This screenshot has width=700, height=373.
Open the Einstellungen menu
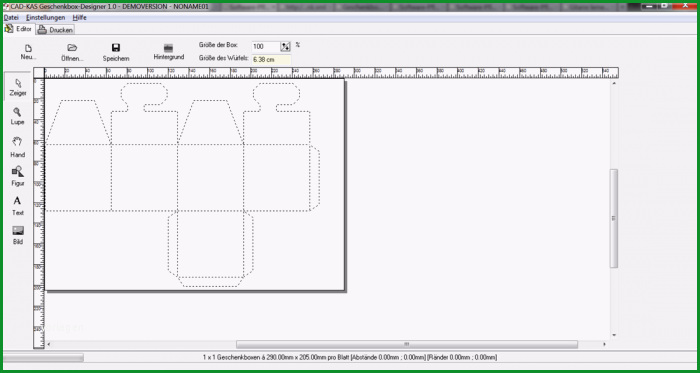tap(46, 17)
